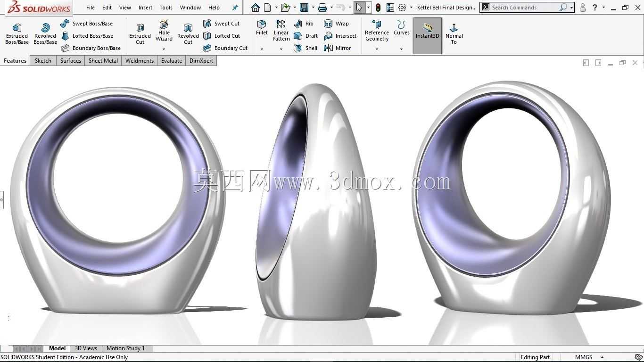644x362 pixels.
Task: Switch to the Motion Study 1 tab
Action: coord(125,348)
